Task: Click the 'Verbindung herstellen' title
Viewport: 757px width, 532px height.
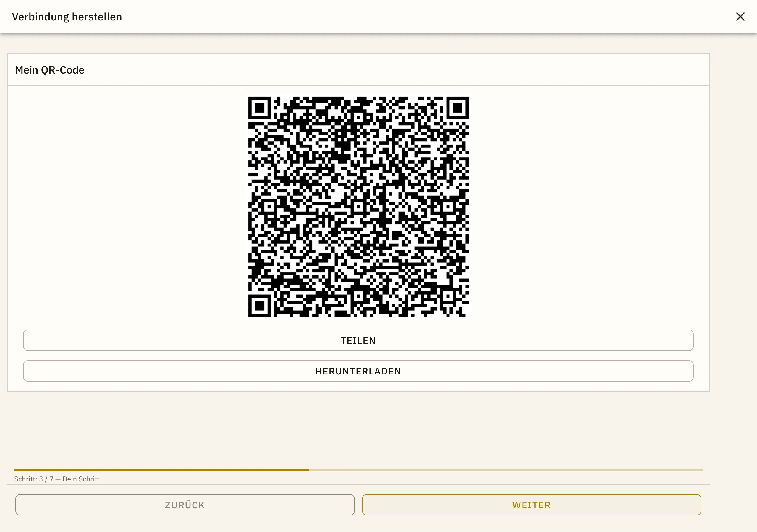Action: 67,17
